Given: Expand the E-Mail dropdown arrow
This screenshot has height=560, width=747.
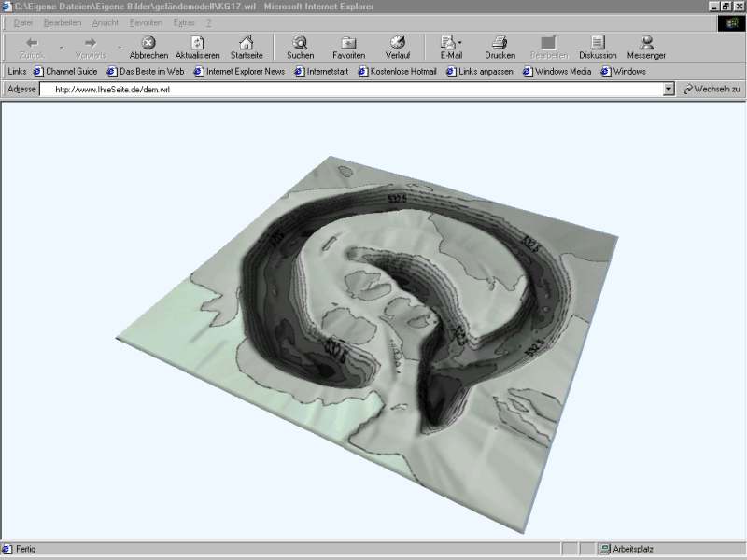Looking at the screenshot, I should tap(460, 43).
